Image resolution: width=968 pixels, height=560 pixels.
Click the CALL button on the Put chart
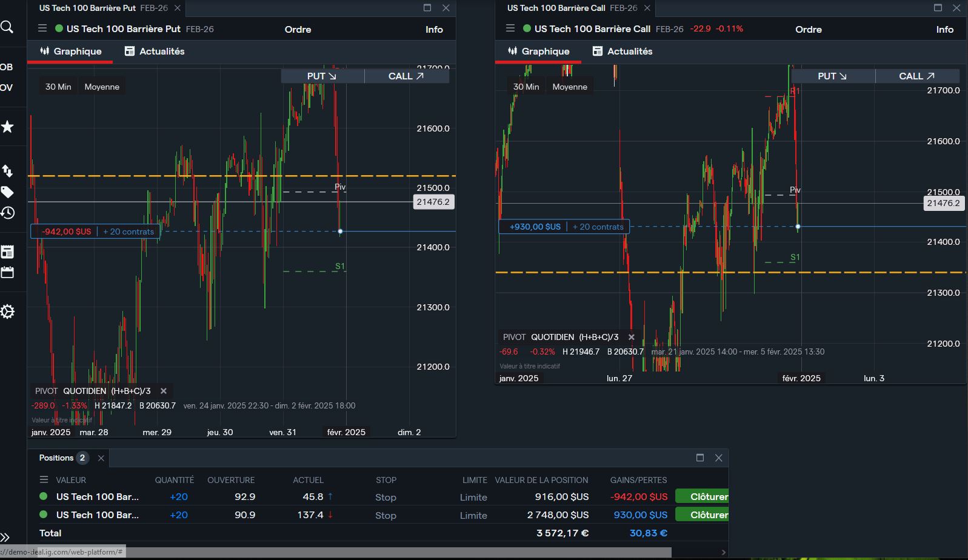point(407,76)
